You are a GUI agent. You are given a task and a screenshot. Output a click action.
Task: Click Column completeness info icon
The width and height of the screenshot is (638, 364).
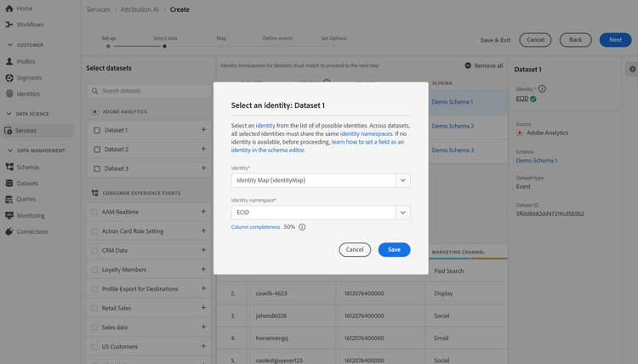point(302,227)
